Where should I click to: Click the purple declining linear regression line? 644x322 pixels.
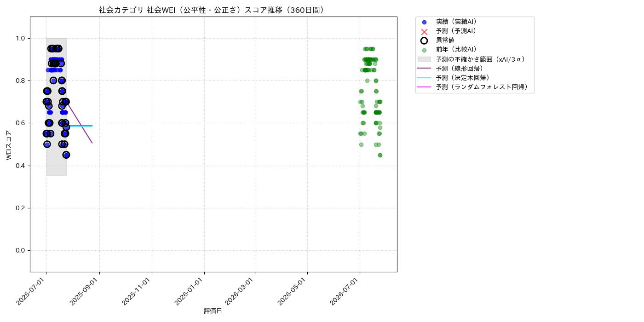click(80, 123)
